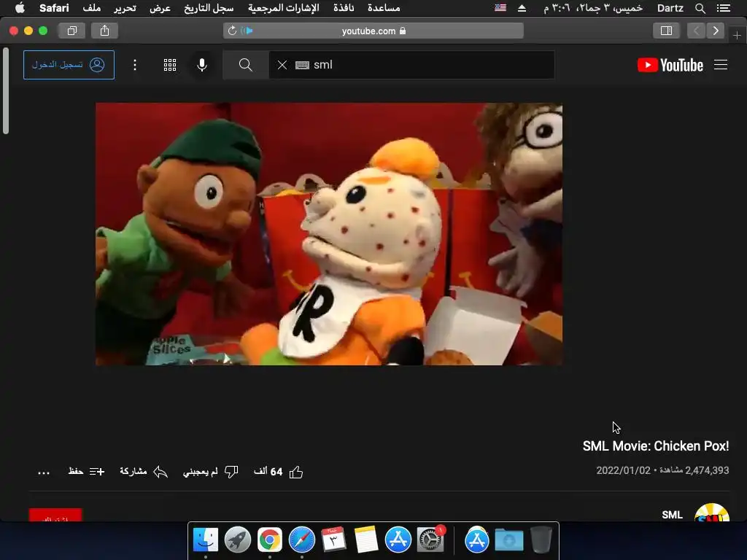Viewport: 747px width, 560px height.
Task: Click حفظ save to playlist button
Action: [86, 472]
